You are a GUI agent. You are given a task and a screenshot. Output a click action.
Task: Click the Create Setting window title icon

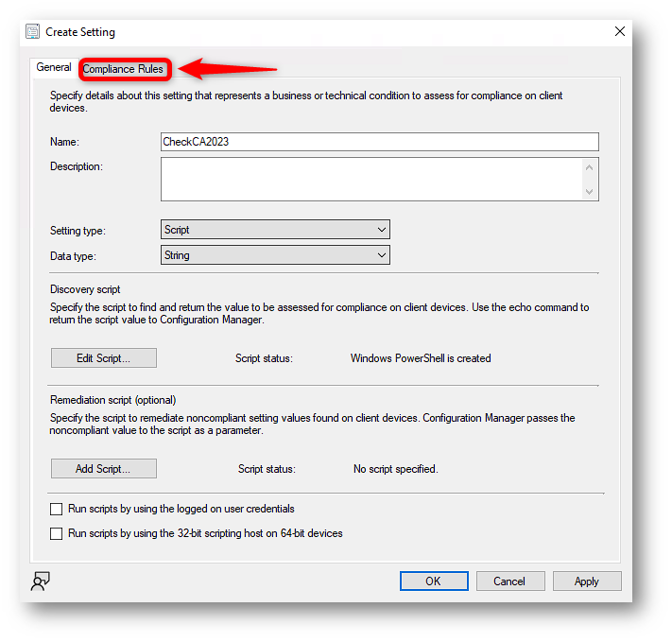click(32, 32)
